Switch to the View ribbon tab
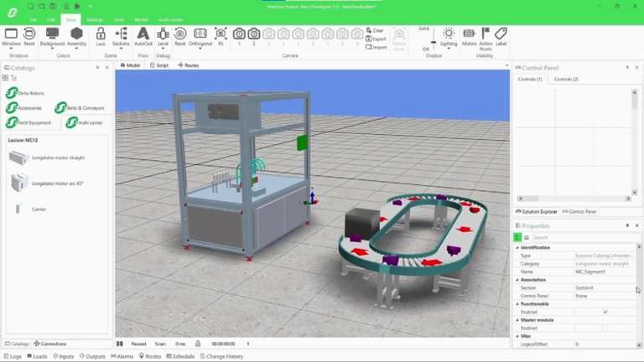The width and height of the screenshot is (644, 362). tap(70, 20)
